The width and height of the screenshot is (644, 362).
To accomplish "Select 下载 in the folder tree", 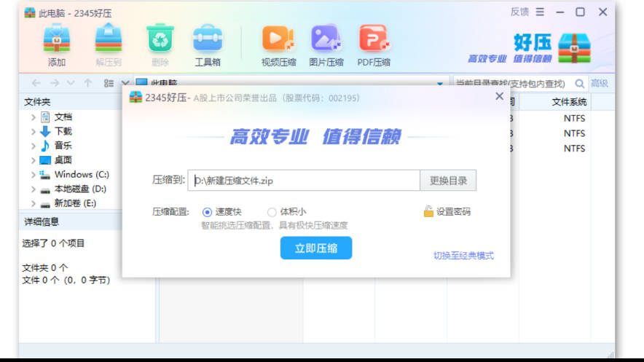I will click(x=63, y=131).
